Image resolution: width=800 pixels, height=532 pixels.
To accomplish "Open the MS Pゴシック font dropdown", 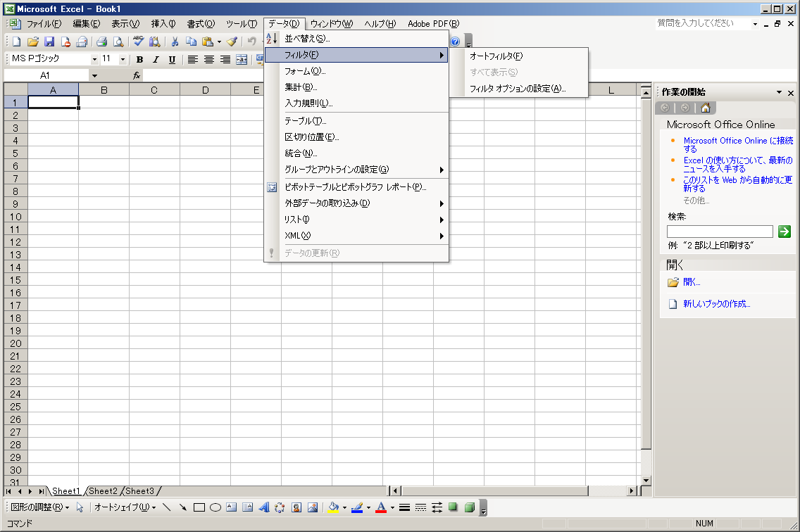I will (94, 60).
